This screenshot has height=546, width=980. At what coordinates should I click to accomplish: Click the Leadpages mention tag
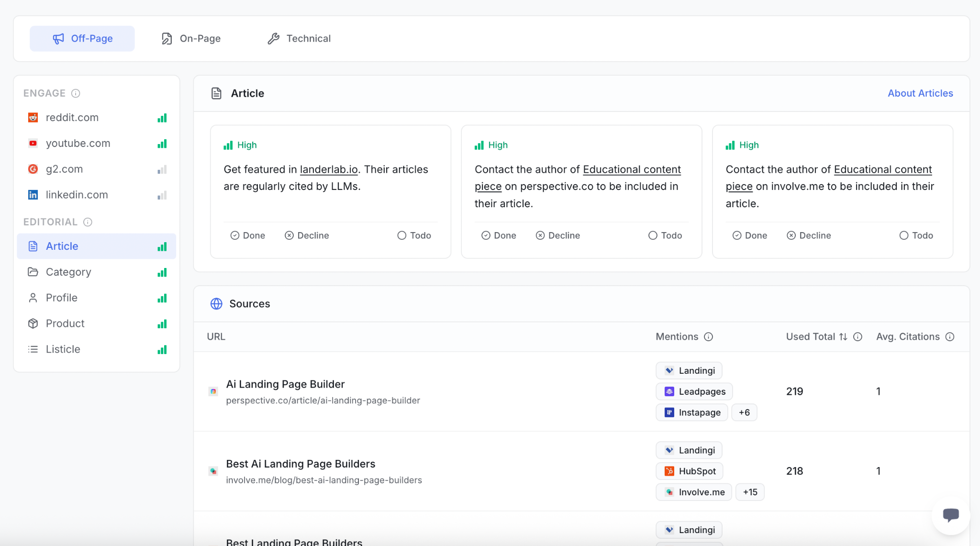[x=694, y=391]
